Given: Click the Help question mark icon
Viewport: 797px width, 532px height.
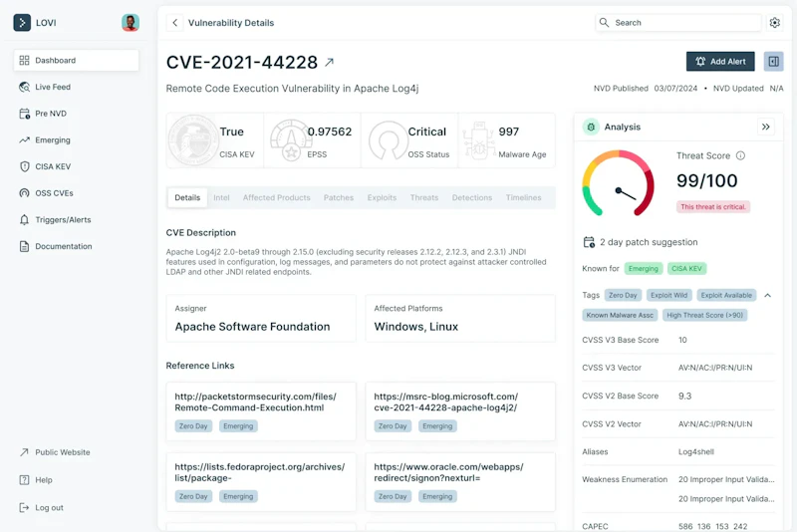Looking at the screenshot, I should (x=24, y=479).
